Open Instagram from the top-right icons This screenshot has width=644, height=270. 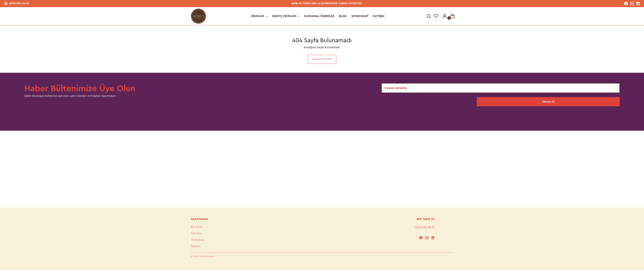(x=632, y=3)
